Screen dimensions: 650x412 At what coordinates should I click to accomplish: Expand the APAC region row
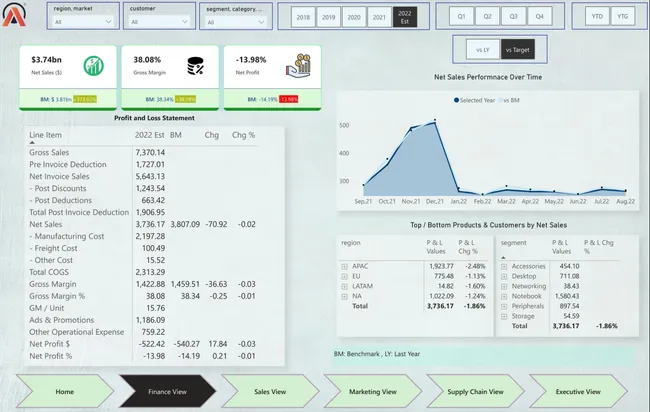(x=344, y=266)
